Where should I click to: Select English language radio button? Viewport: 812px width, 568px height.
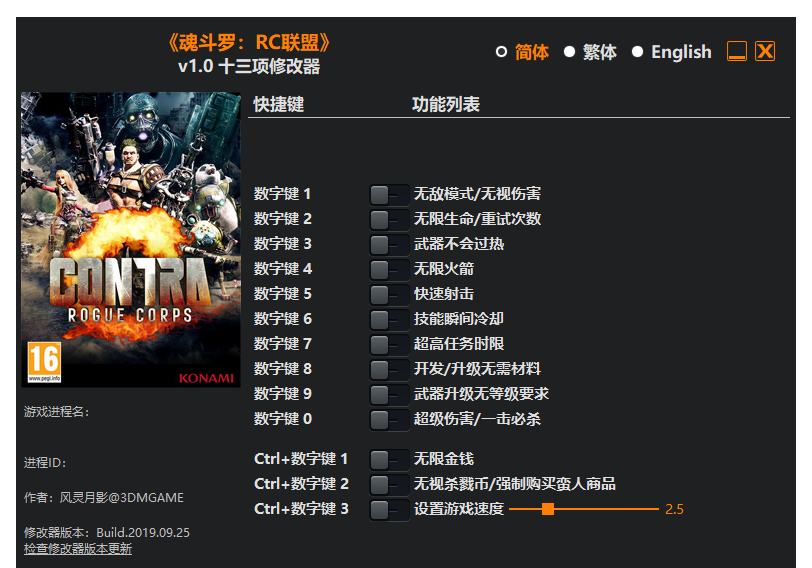[637, 52]
